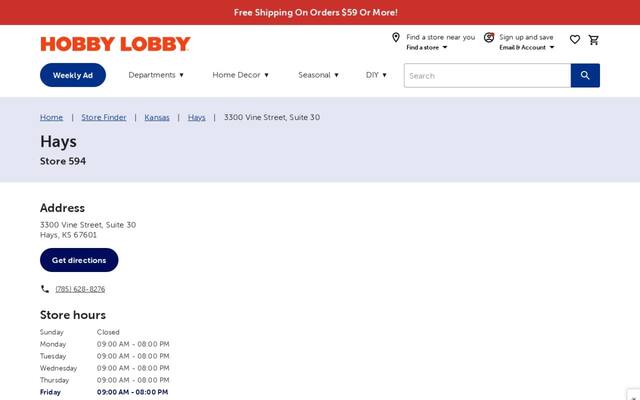Click Sunday 'Closed' hours entry

point(108,332)
